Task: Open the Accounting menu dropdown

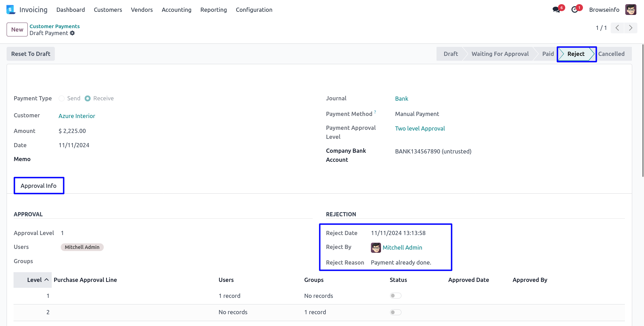Action: (x=176, y=10)
